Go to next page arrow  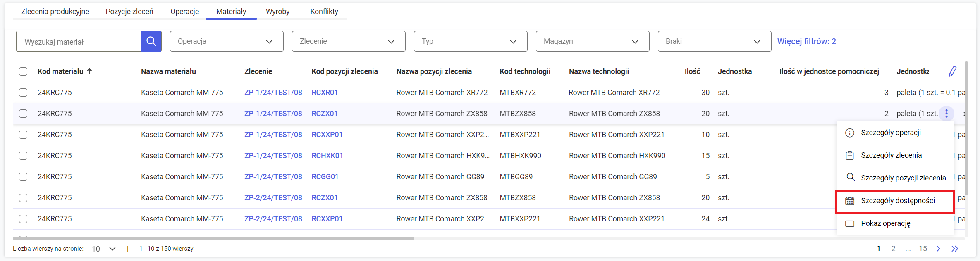click(938, 249)
